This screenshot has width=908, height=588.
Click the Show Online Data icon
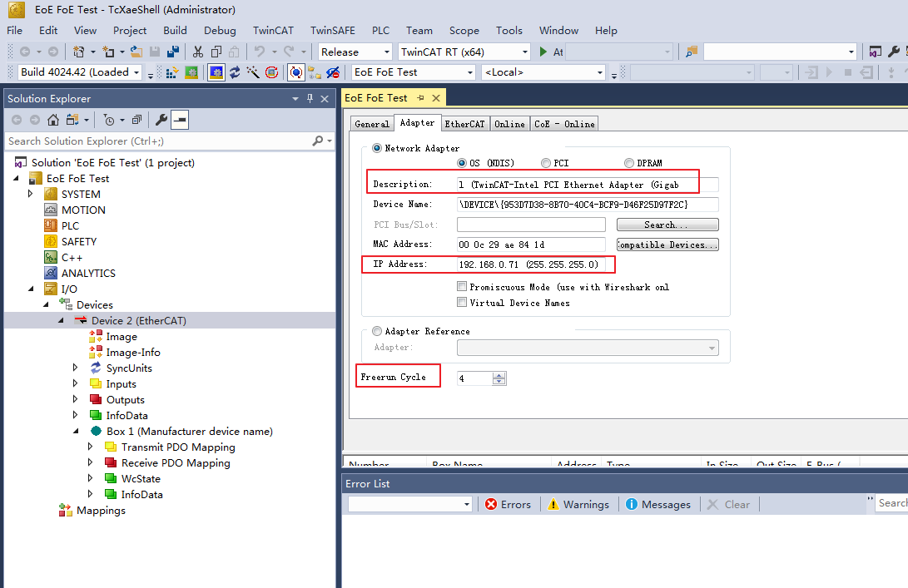[296, 72]
